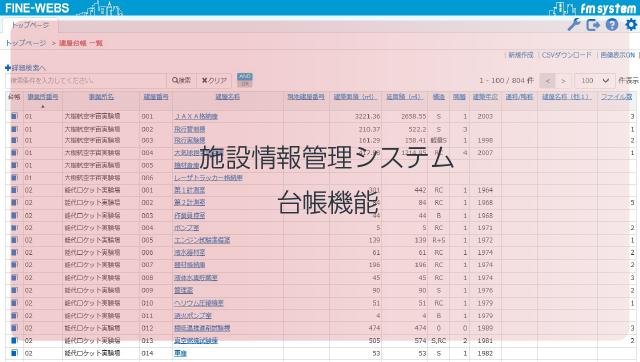The height and width of the screenshot is (362, 640).
Task: Select the 2003 建築年次 cell
Action: click(485, 116)
